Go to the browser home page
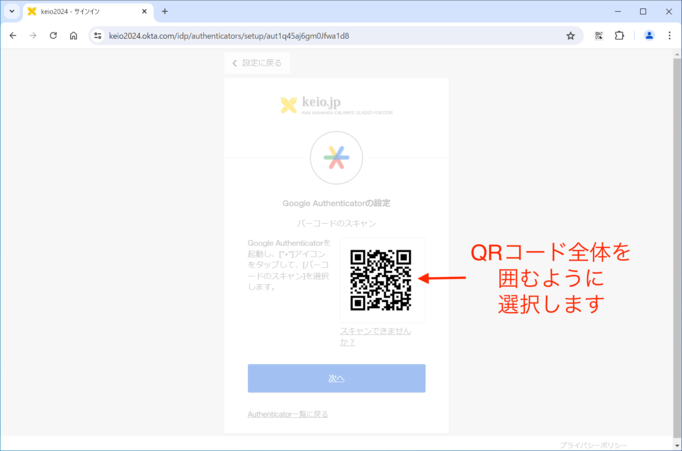Viewport: 682px width, 451px height. 74,35
